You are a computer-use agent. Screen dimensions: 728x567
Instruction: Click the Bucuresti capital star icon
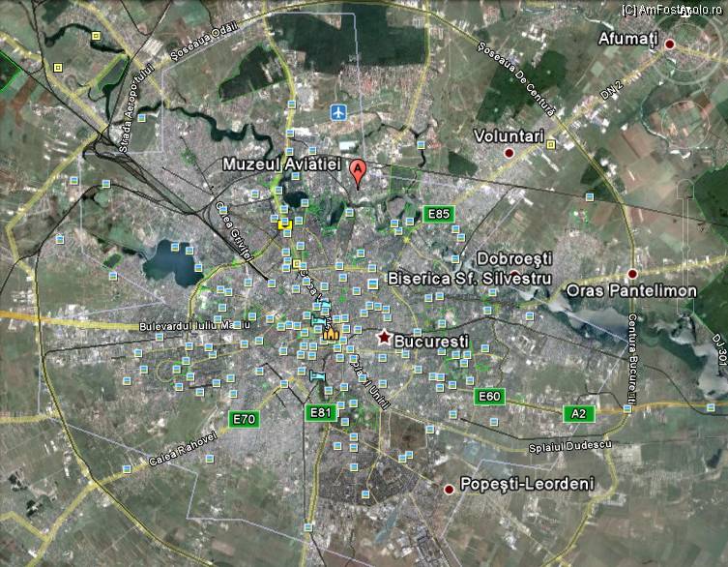click(x=384, y=337)
